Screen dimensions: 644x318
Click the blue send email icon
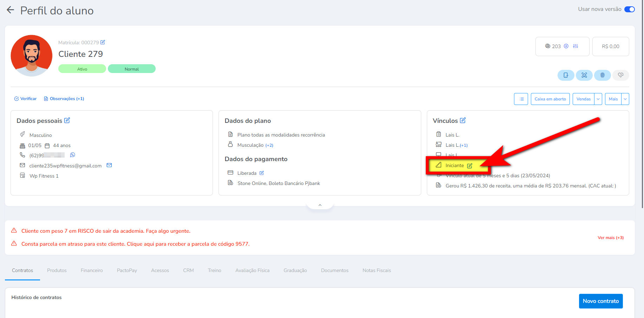(x=109, y=165)
